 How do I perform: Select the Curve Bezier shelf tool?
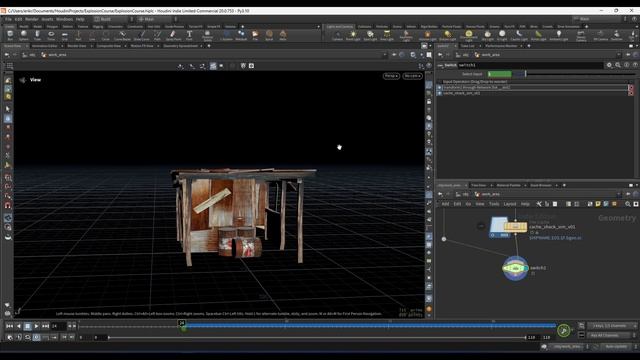[122, 36]
